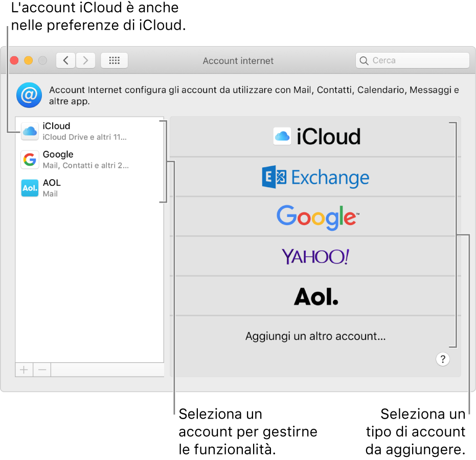Click the search magnifier icon
The image size is (476, 460).
click(x=364, y=61)
